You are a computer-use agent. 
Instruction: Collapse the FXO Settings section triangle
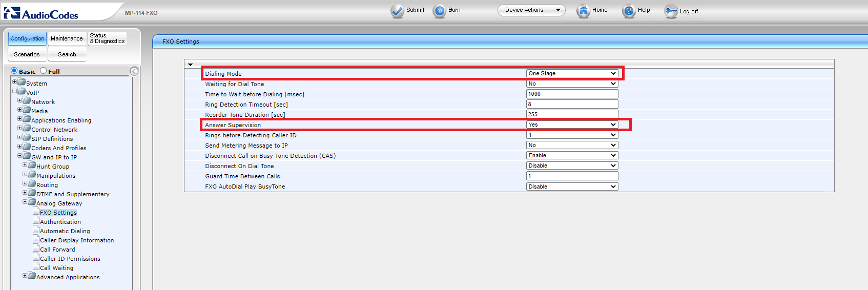(x=190, y=65)
